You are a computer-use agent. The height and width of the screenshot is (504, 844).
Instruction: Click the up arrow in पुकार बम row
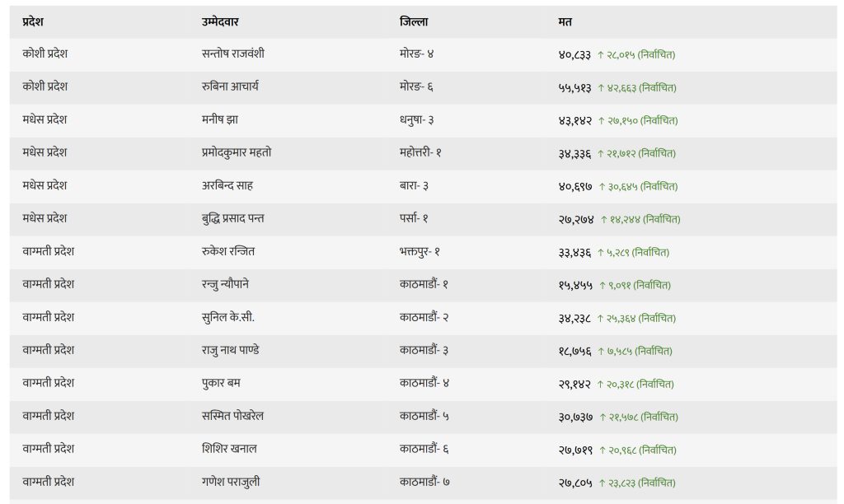click(x=601, y=385)
